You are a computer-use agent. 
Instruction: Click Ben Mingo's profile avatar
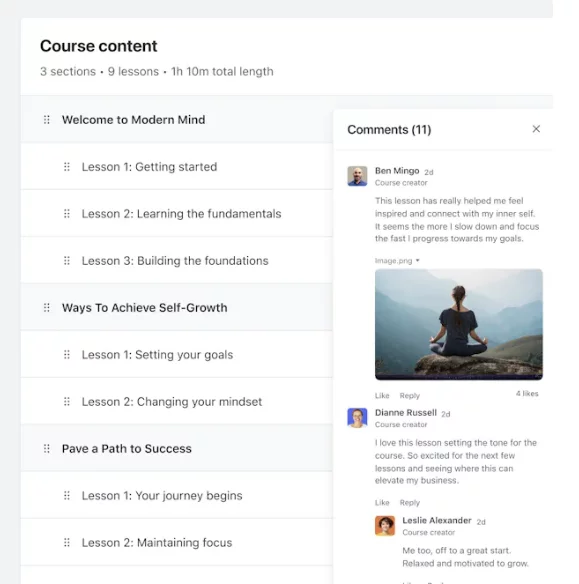357,176
